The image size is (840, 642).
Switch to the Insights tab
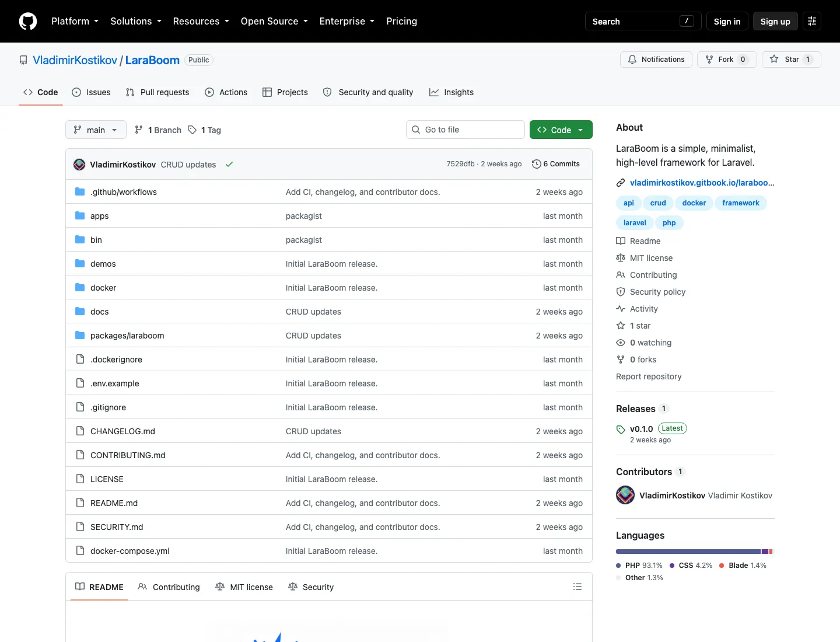coord(452,92)
